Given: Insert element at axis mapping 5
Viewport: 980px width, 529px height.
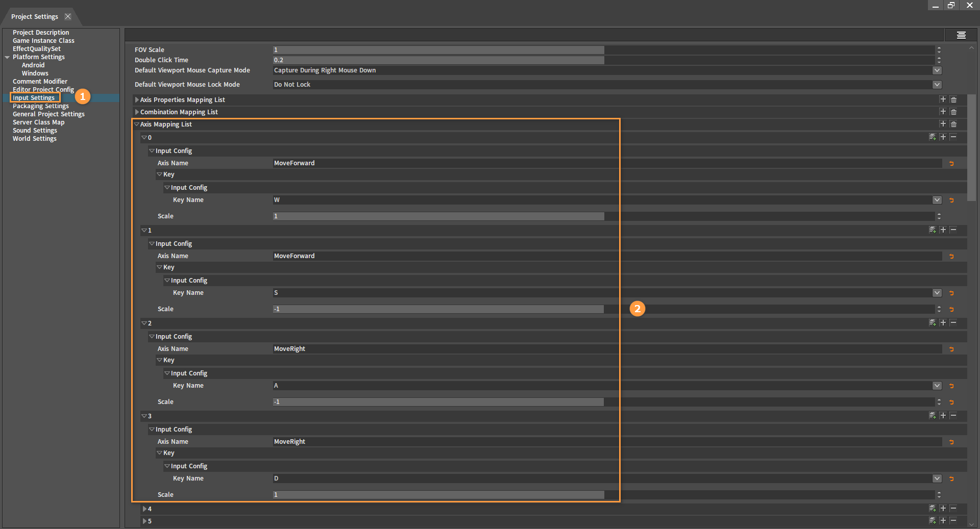Looking at the screenshot, I should click(x=943, y=521).
